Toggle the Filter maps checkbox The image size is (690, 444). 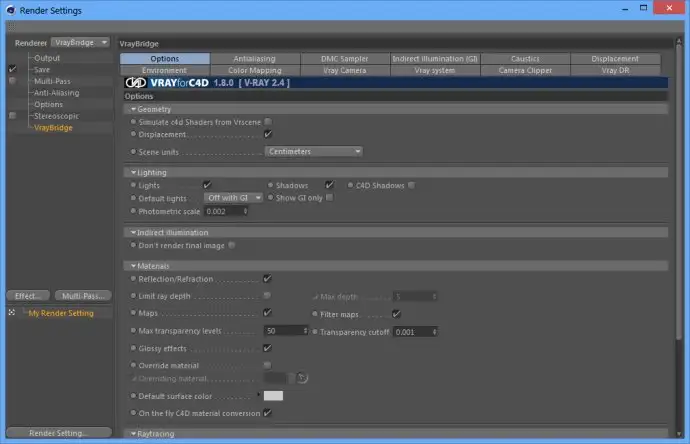pyautogui.click(x=396, y=314)
